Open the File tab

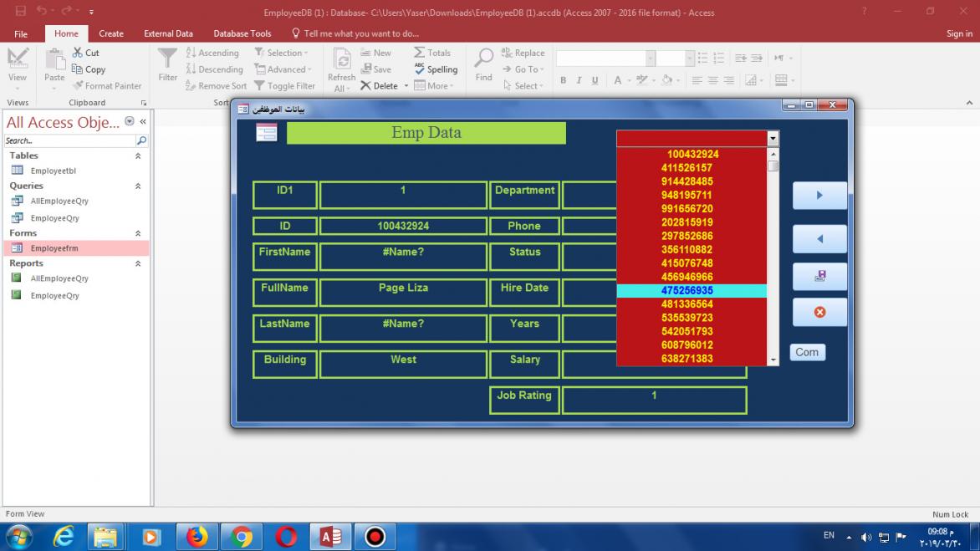pyautogui.click(x=21, y=33)
